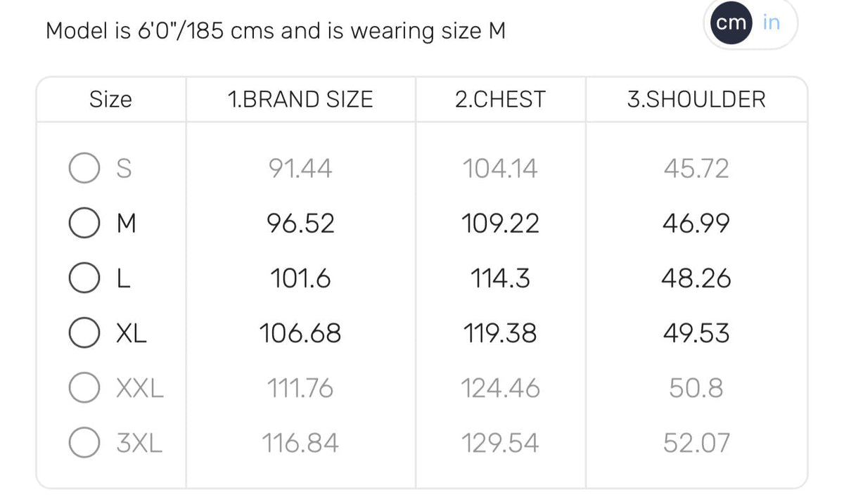Click the Size column header

[110, 99]
